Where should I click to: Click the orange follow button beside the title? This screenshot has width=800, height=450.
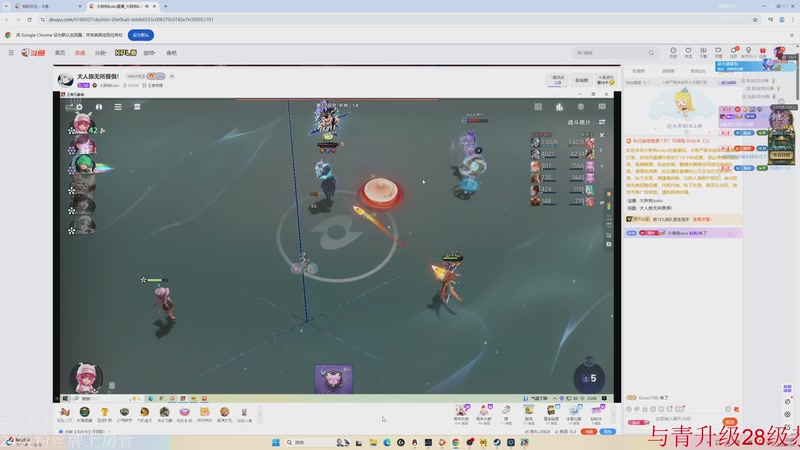tap(151, 76)
